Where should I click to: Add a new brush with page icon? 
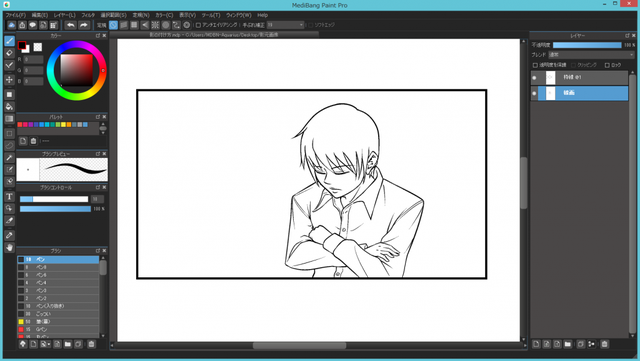33,344
